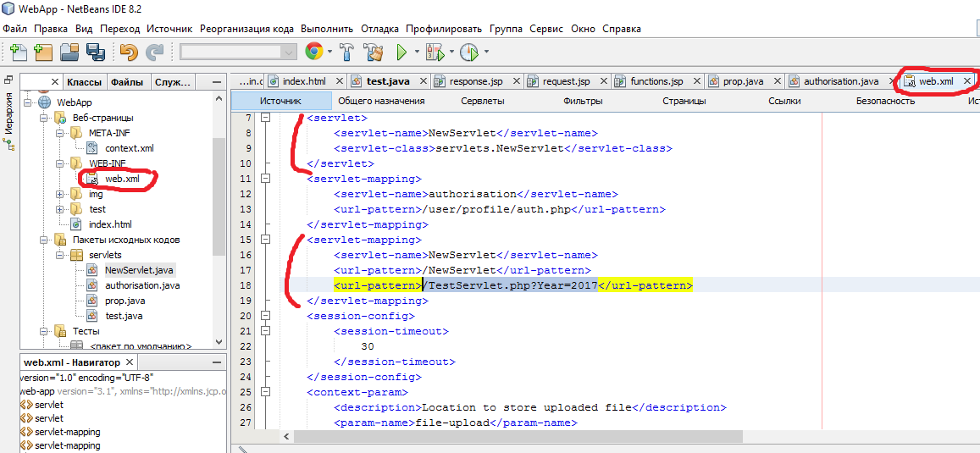Open the dropdown arrow beside Profile icon
The width and height of the screenshot is (980, 453).
click(x=485, y=52)
